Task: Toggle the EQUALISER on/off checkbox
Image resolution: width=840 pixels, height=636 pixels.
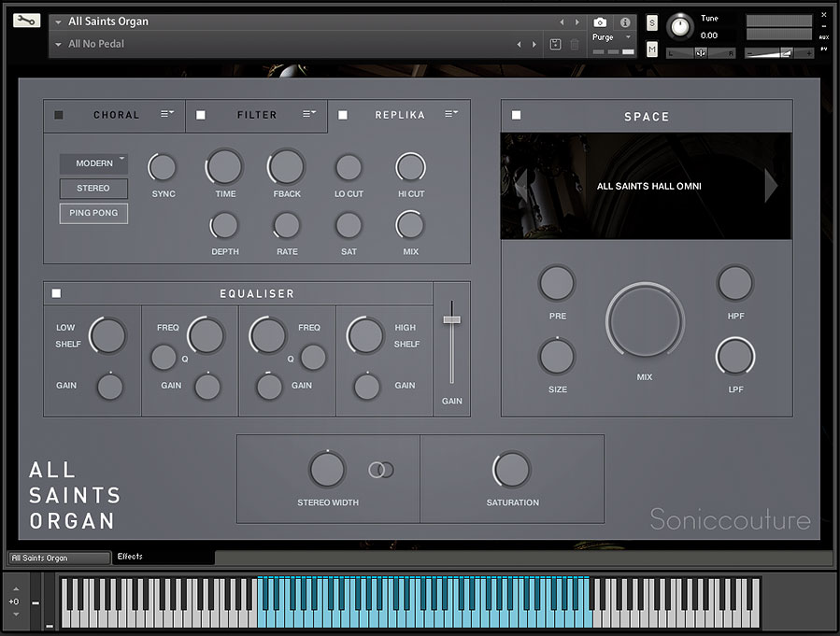Action: click(56, 293)
